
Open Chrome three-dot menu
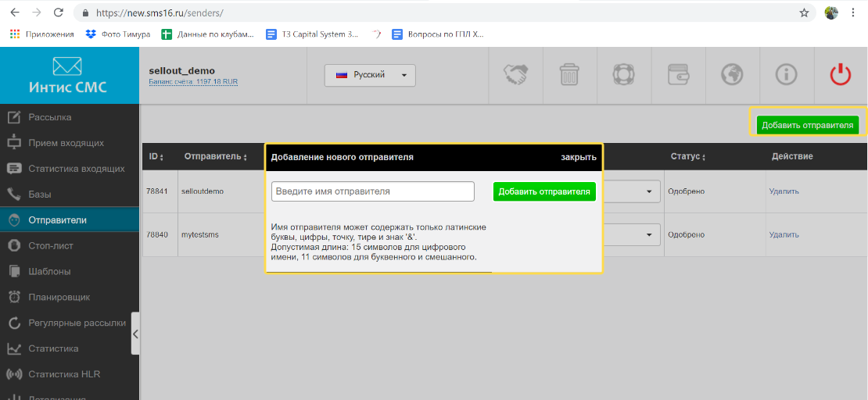(853, 12)
